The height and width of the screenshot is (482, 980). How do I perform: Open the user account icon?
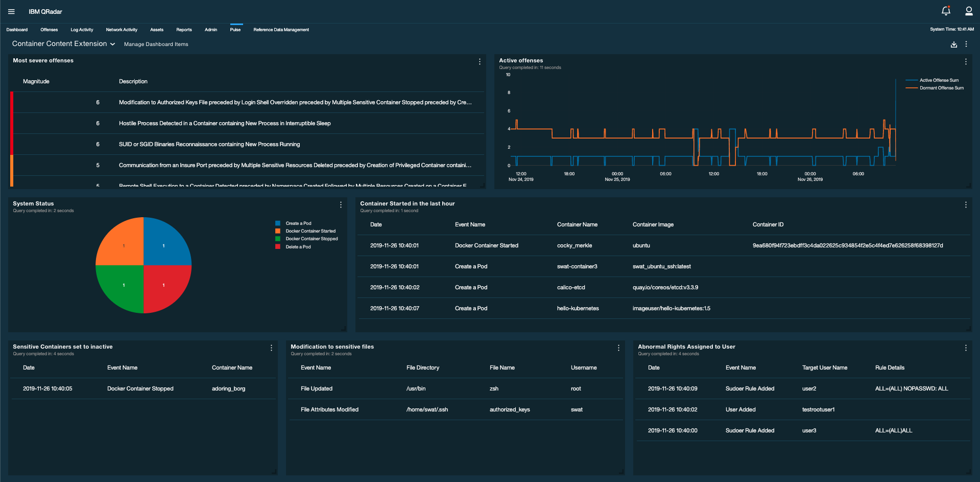click(x=969, y=11)
